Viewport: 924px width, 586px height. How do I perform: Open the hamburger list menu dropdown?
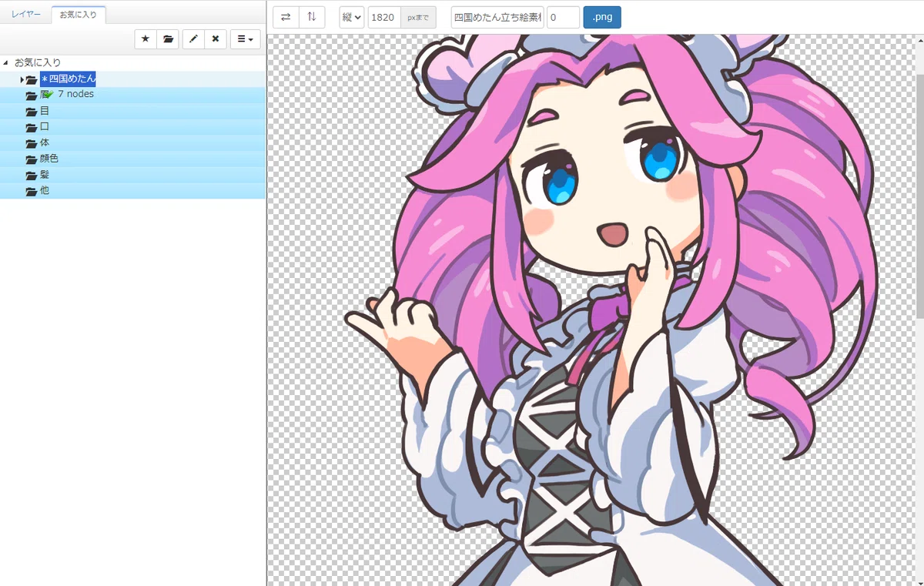click(x=246, y=39)
